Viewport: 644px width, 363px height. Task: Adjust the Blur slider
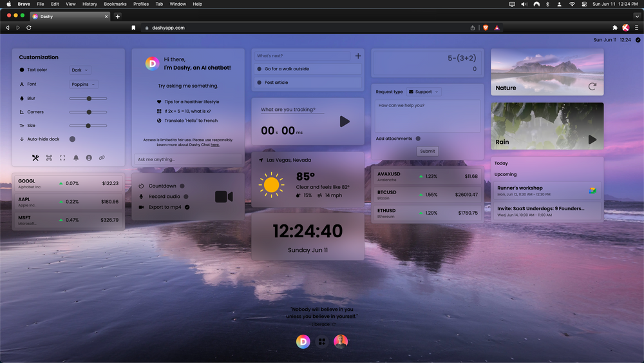pos(88,99)
